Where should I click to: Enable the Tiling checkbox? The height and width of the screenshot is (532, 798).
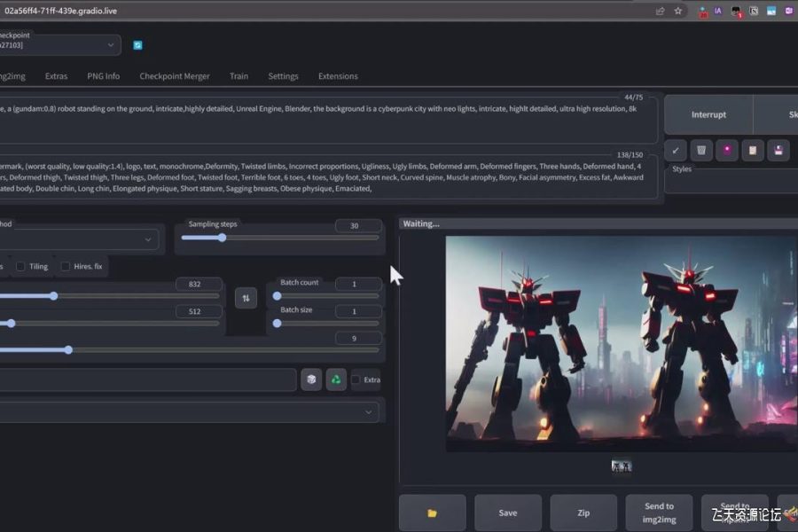pos(20,266)
